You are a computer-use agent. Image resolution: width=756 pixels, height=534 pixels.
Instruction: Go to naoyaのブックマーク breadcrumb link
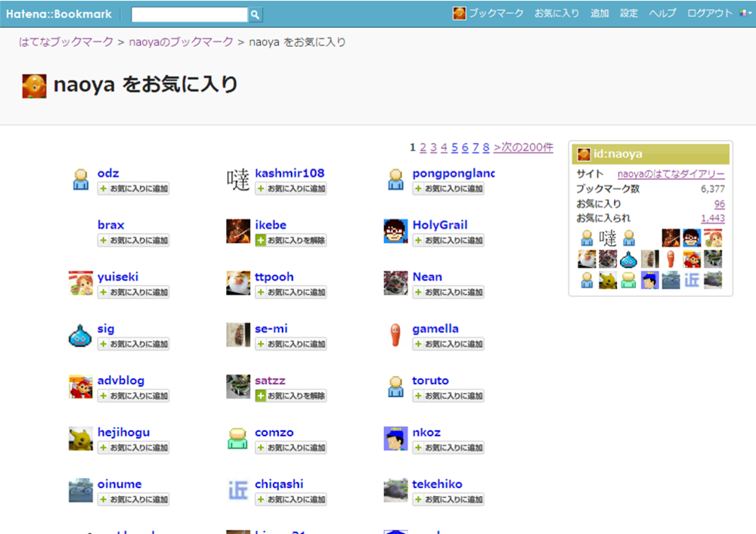[181, 42]
